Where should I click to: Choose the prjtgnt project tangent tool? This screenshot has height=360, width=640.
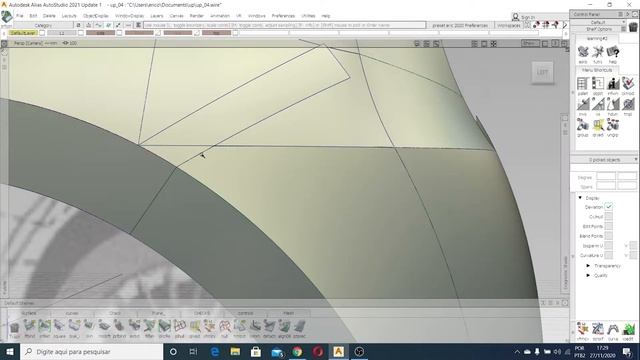[x=119, y=328]
